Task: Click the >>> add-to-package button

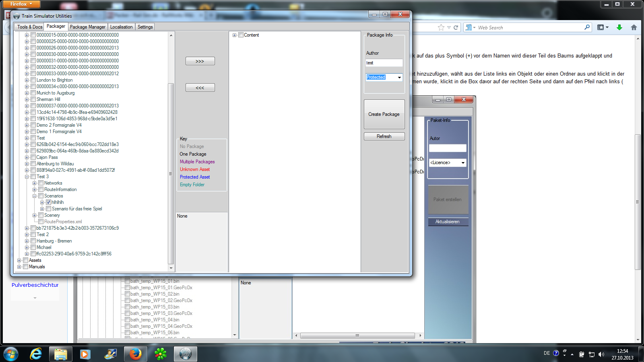Action: (x=200, y=61)
